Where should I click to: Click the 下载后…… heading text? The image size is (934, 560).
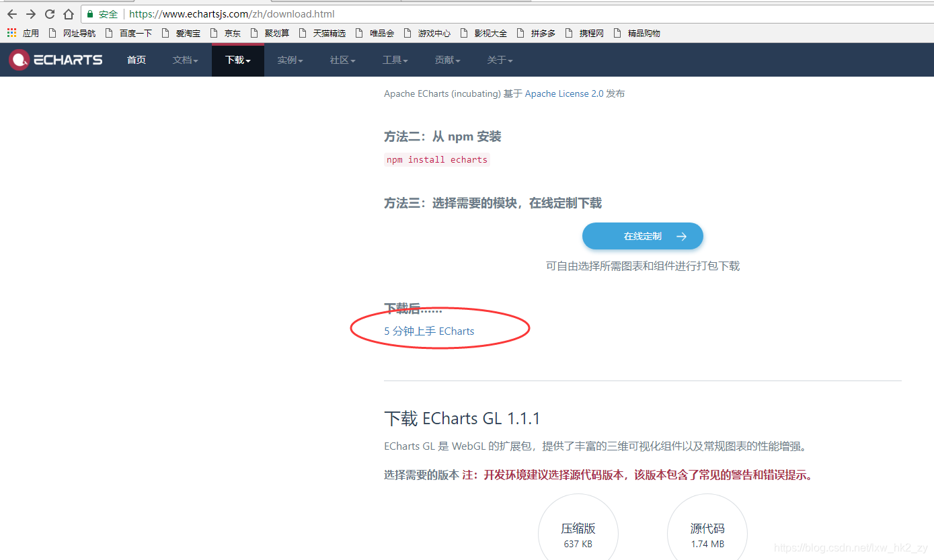pyautogui.click(x=413, y=309)
